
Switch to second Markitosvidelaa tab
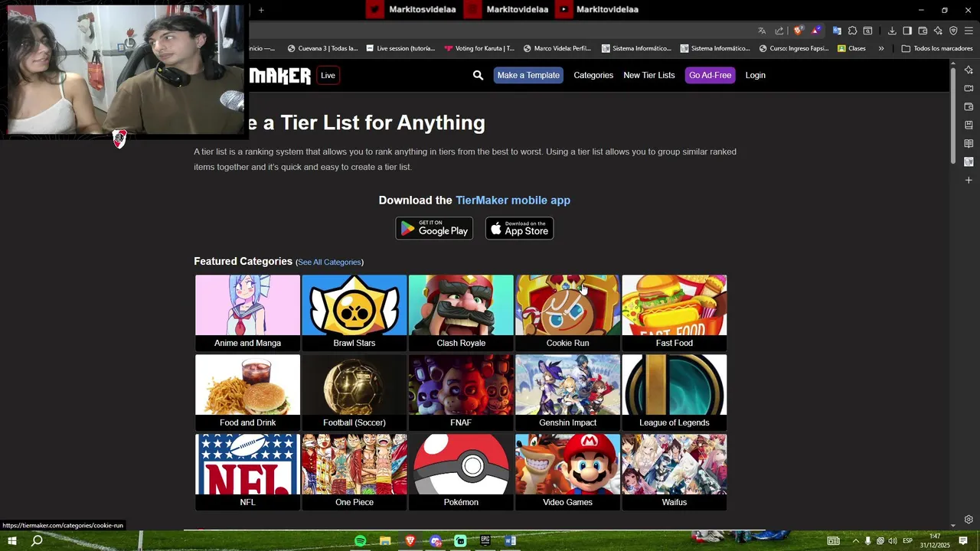pyautogui.click(x=507, y=9)
